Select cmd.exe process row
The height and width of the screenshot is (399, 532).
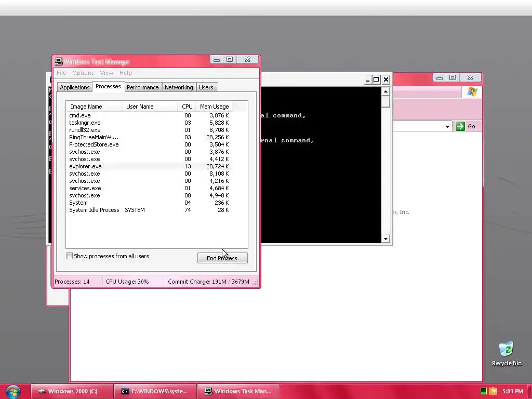[149, 115]
